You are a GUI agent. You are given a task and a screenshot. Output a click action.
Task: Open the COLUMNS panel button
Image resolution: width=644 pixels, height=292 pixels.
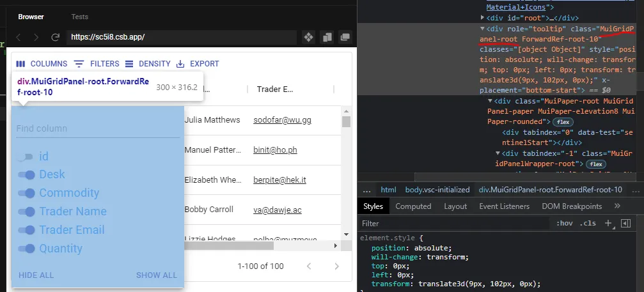(42, 64)
